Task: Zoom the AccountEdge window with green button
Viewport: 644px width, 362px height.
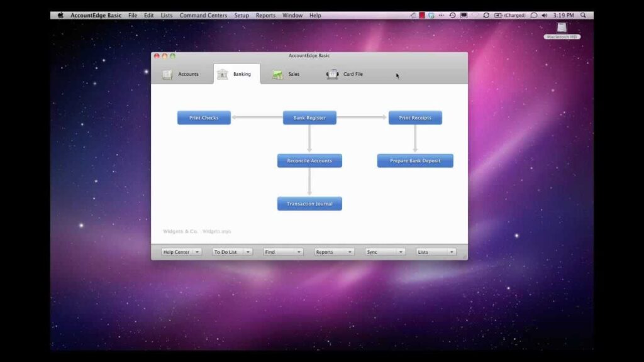Action: [x=172, y=56]
